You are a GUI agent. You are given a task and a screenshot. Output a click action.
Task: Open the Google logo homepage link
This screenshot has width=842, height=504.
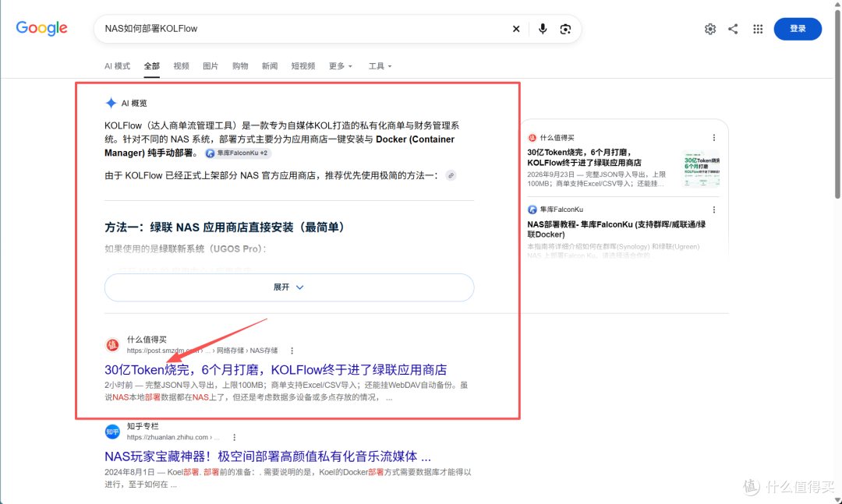tap(42, 29)
